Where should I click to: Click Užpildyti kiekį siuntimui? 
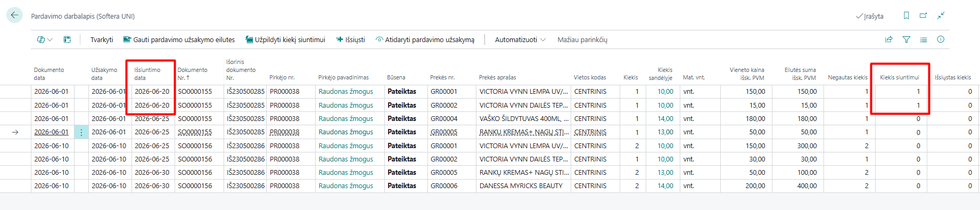[x=285, y=40]
